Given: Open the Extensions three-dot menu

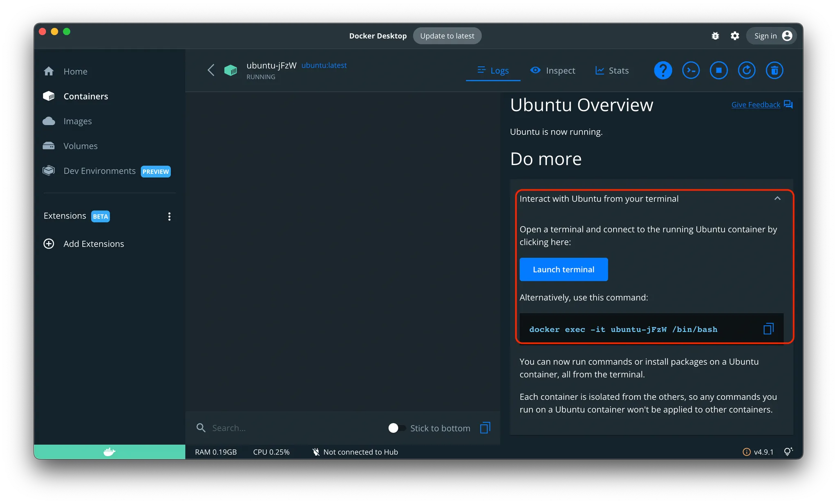Looking at the screenshot, I should pos(169,216).
